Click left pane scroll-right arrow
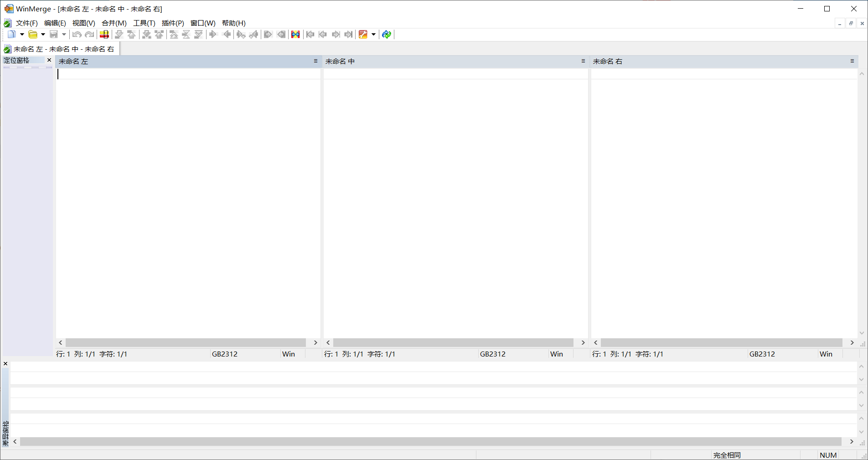The width and height of the screenshot is (868, 460). [315, 342]
